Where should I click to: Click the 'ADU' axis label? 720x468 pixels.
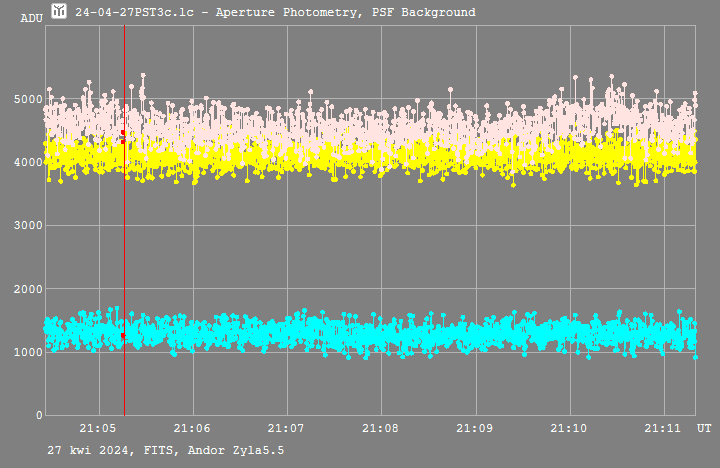[32, 18]
